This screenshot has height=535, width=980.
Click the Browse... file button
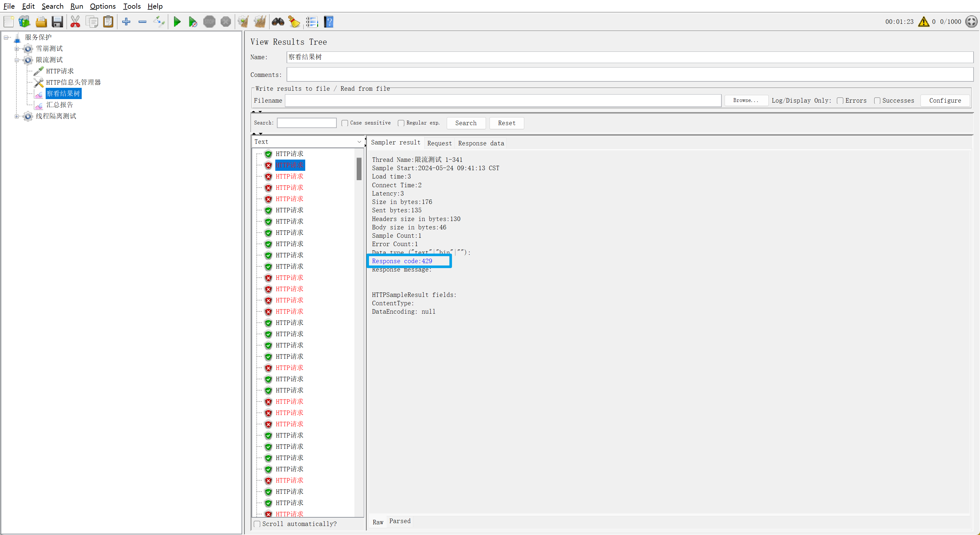(x=746, y=100)
